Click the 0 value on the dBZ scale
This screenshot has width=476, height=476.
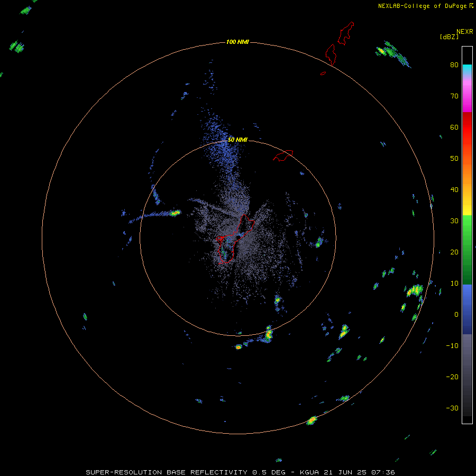456,315
